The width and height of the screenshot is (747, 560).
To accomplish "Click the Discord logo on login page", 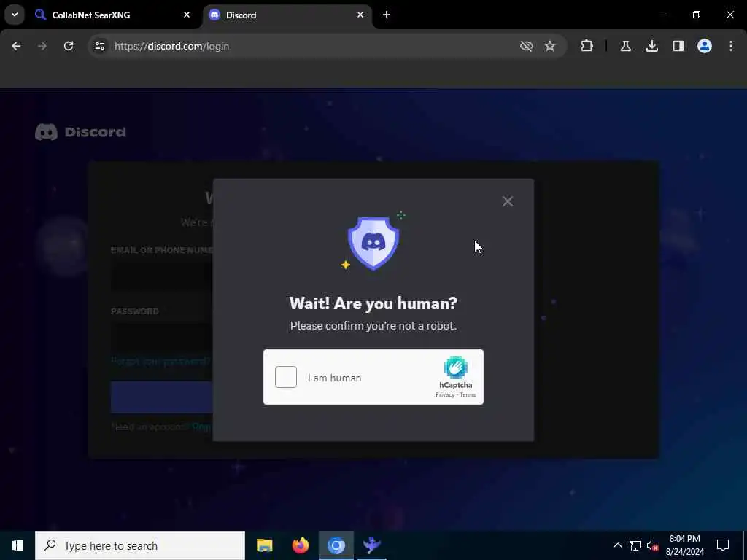I will 80,132.
